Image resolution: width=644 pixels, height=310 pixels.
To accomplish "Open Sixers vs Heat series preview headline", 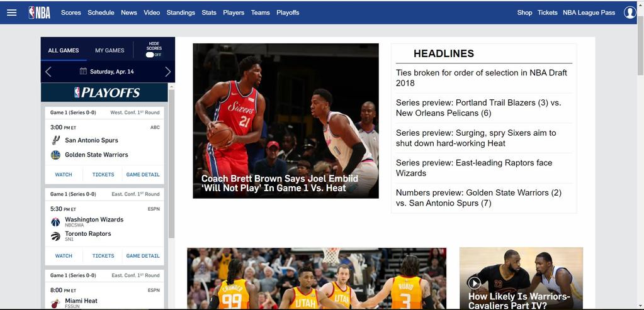I will click(x=476, y=138).
